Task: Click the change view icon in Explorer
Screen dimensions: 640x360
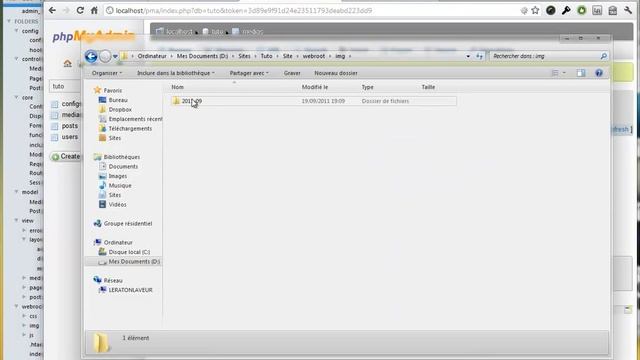Action: coord(555,73)
